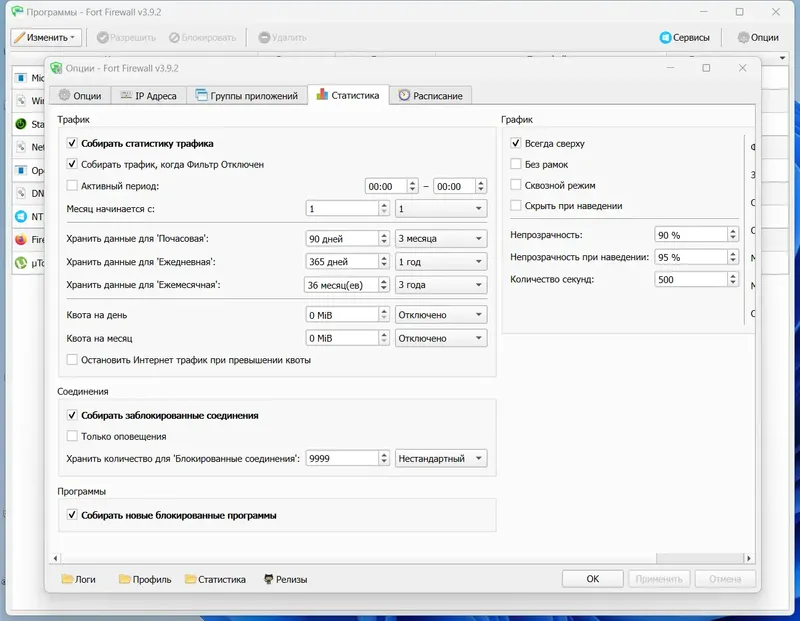Enable Только оповещения checkbox
The image size is (800, 621).
pos(72,436)
